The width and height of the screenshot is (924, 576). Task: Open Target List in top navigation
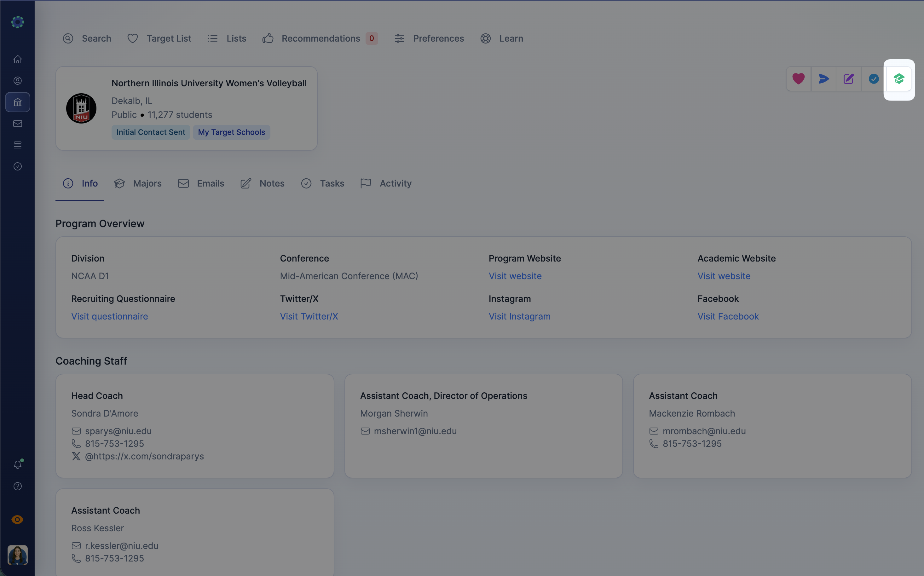pos(159,38)
